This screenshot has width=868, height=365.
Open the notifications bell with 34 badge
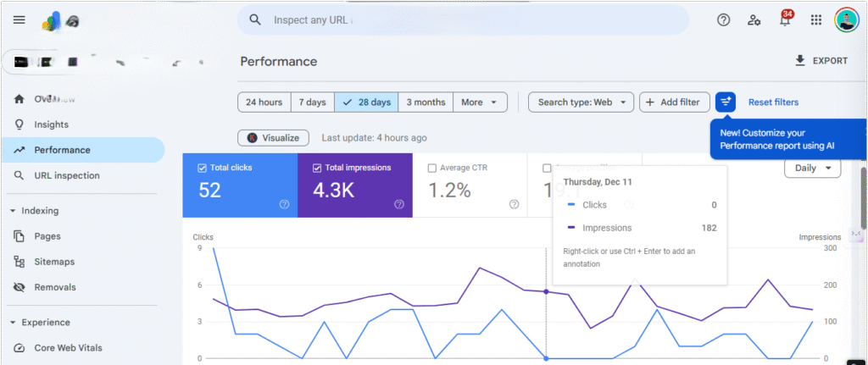pyautogui.click(x=785, y=21)
